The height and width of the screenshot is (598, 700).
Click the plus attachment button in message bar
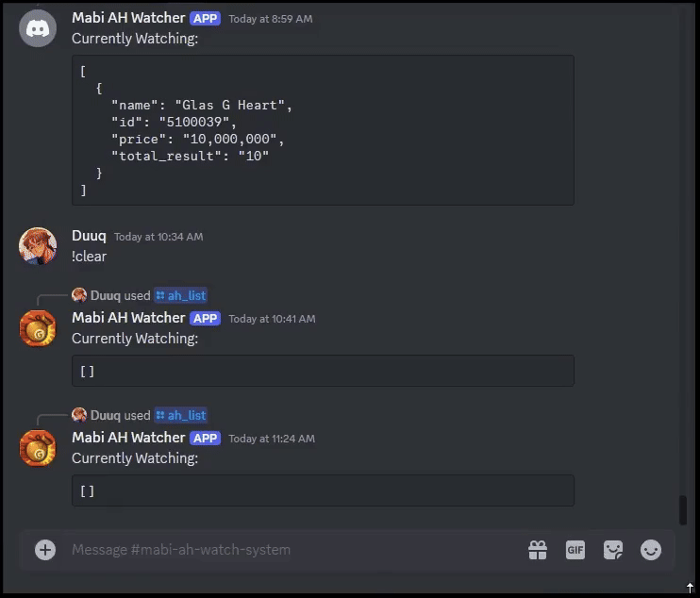click(x=45, y=550)
